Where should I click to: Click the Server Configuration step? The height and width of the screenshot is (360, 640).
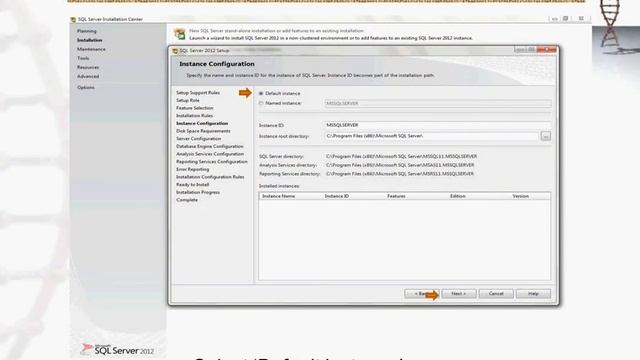pyautogui.click(x=198, y=139)
